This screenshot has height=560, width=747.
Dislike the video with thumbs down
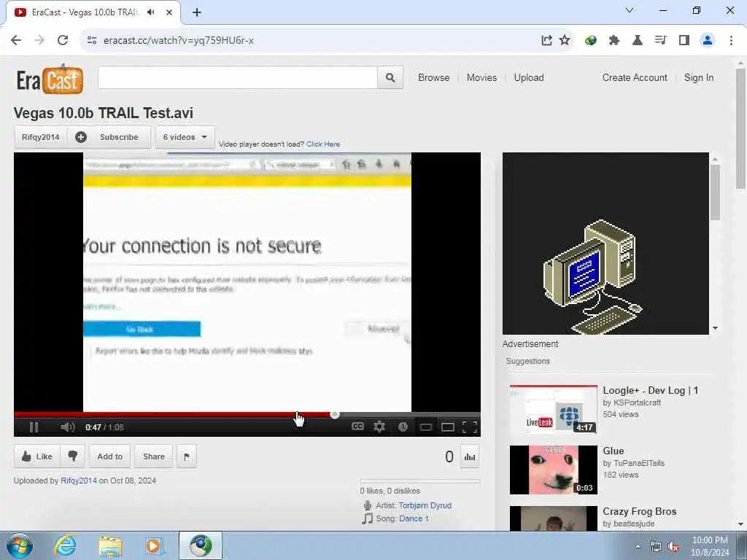click(x=72, y=456)
